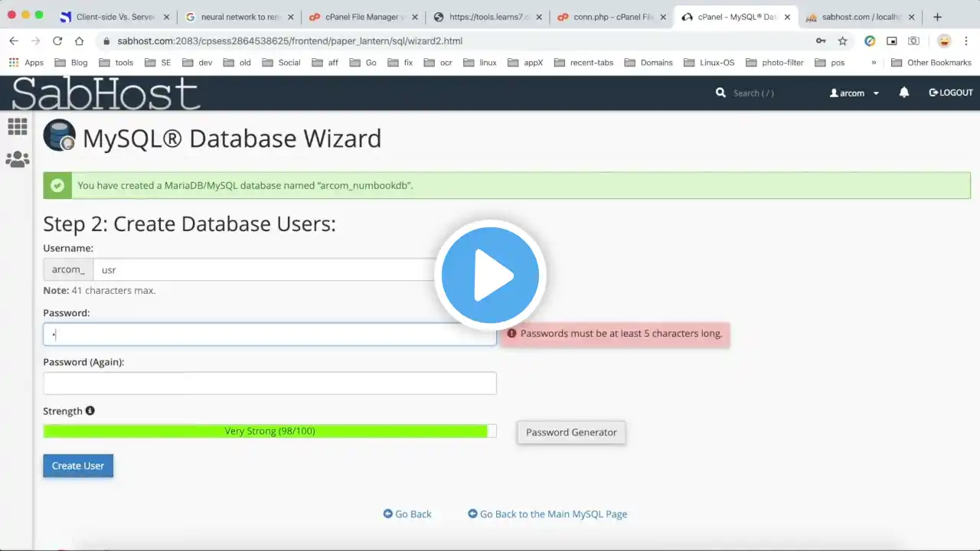
Task: Click the Username input field
Action: coord(295,269)
